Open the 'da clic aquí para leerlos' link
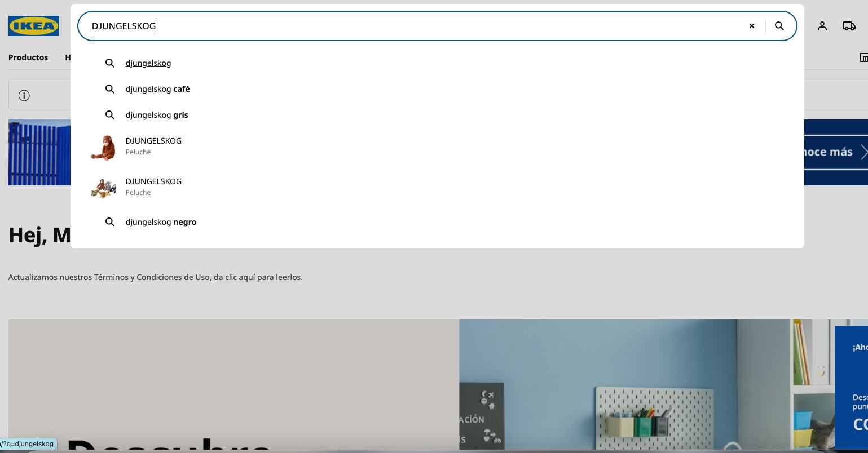 257,277
